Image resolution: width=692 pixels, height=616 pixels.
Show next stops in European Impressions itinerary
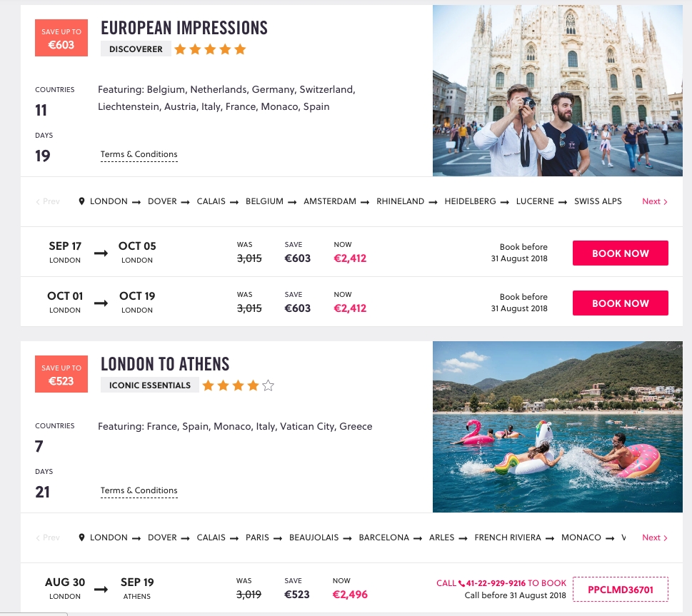pyautogui.click(x=654, y=201)
